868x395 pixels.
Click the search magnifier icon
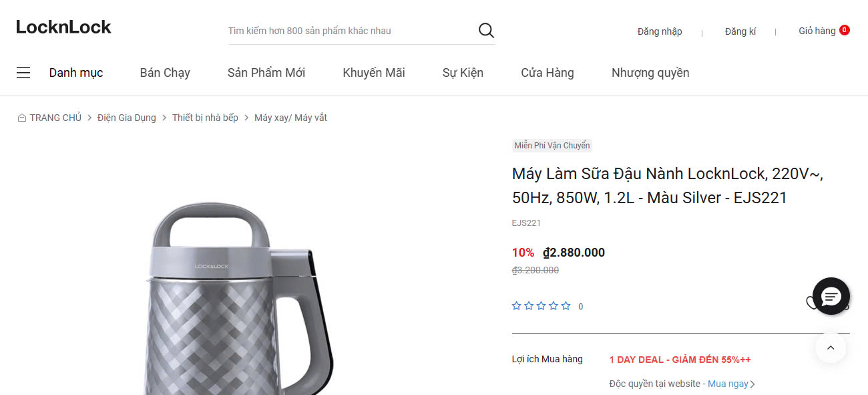(x=486, y=30)
